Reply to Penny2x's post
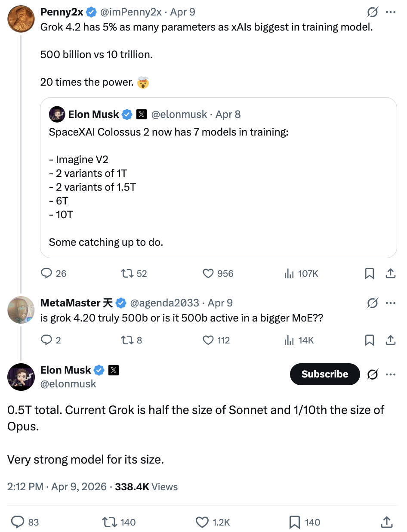The image size is (407, 532). tap(46, 273)
